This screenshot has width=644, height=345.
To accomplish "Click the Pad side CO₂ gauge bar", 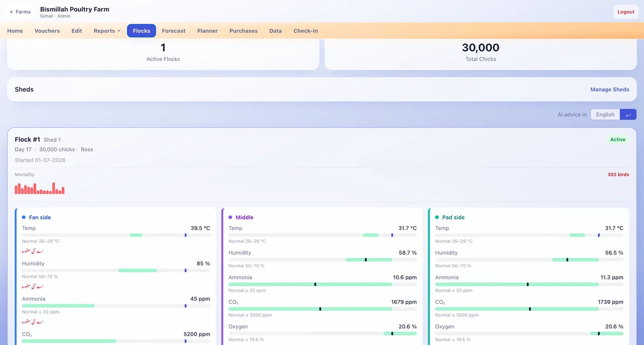I will point(529,309).
